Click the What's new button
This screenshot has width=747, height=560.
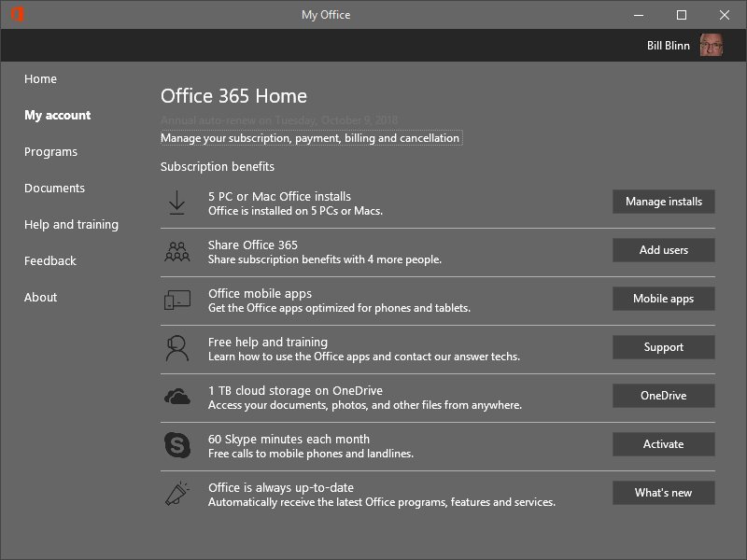point(664,494)
